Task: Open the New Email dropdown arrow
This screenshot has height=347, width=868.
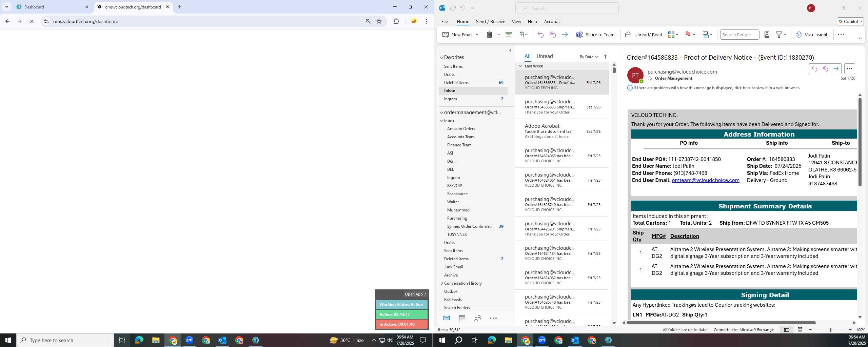Action: [x=477, y=35]
